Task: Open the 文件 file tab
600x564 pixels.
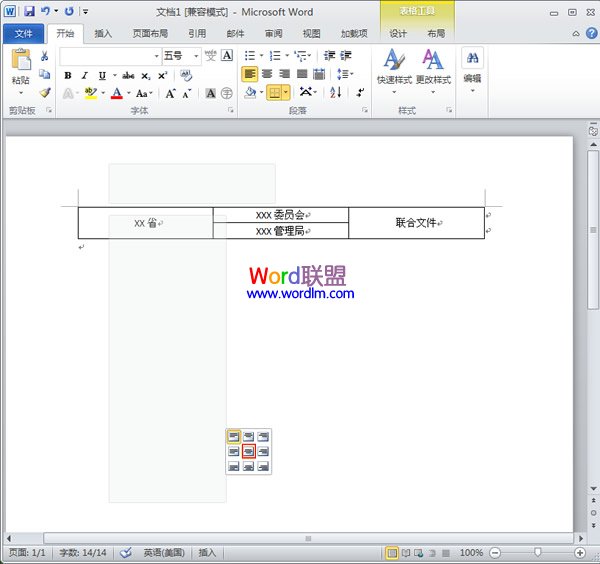Action: pyautogui.click(x=23, y=34)
